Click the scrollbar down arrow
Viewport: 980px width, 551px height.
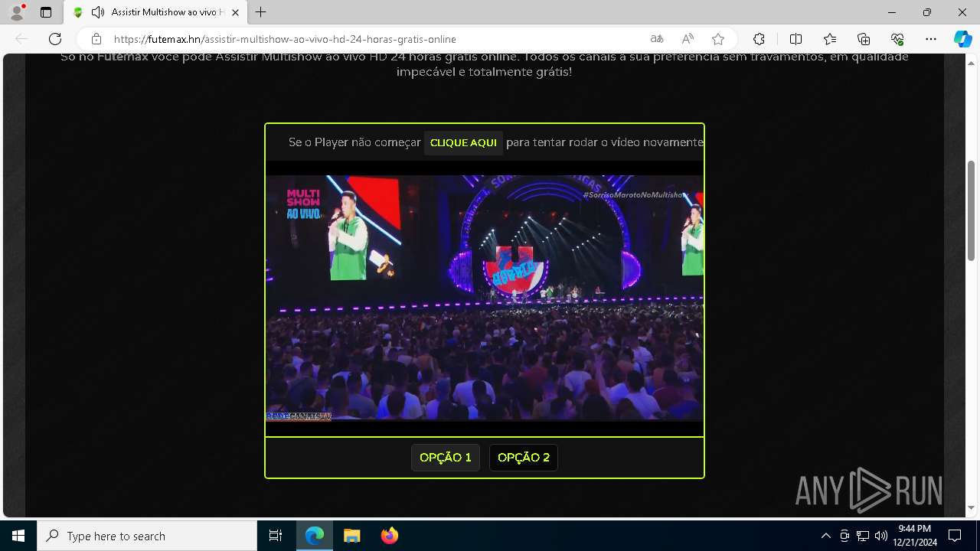(x=972, y=508)
